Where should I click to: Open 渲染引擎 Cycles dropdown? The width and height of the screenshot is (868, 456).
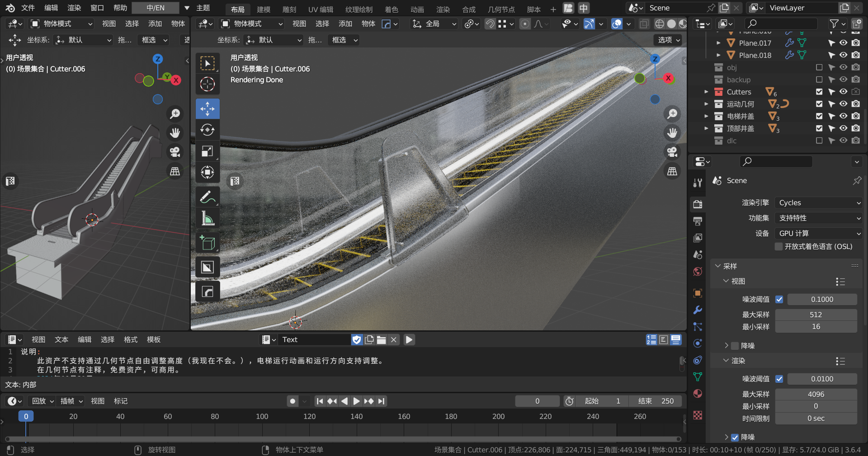pyautogui.click(x=819, y=202)
